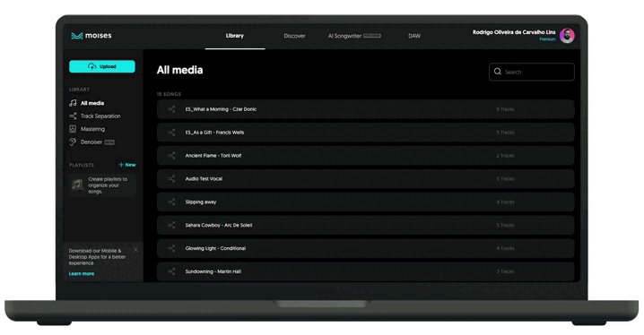Open the Slipping away song
644x335 pixels.
365,202
